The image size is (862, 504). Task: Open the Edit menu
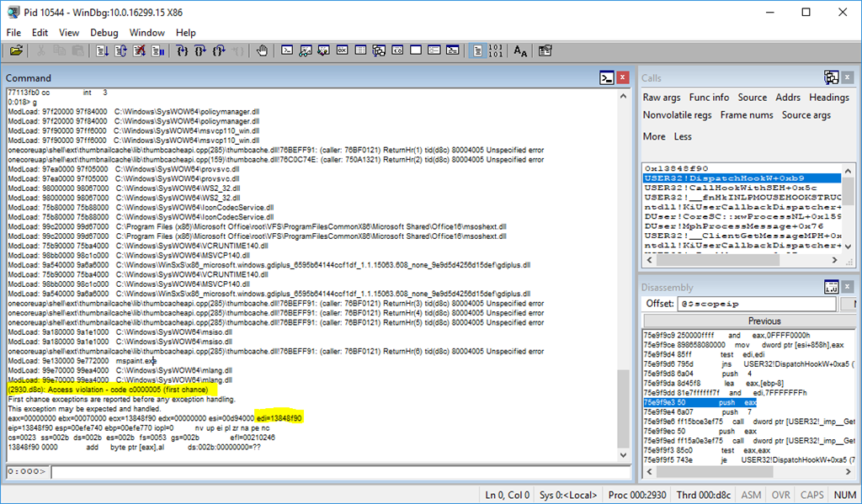pos(40,33)
